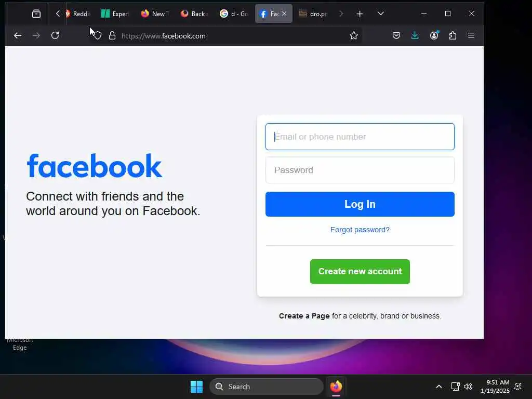Reload the Facebook page
532x399 pixels.
(x=55, y=36)
